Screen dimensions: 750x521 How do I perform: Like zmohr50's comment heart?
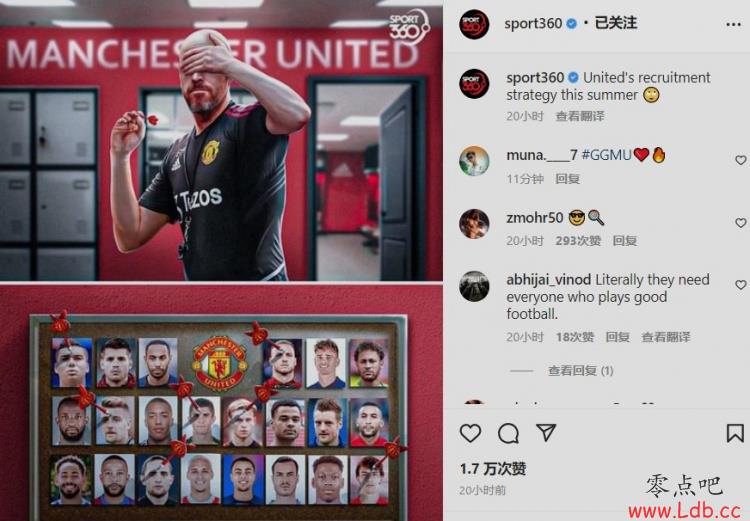(740, 223)
